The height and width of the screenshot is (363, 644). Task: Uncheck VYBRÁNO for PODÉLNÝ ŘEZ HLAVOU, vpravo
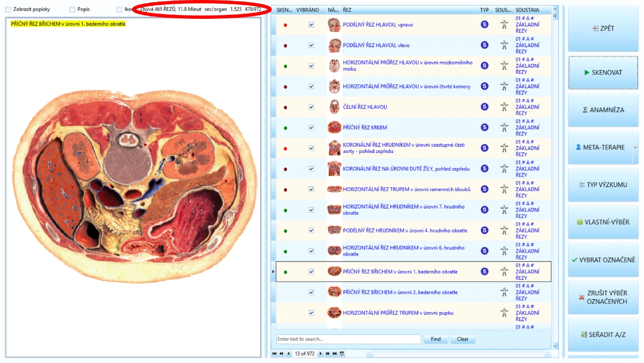pyautogui.click(x=311, y=25)
